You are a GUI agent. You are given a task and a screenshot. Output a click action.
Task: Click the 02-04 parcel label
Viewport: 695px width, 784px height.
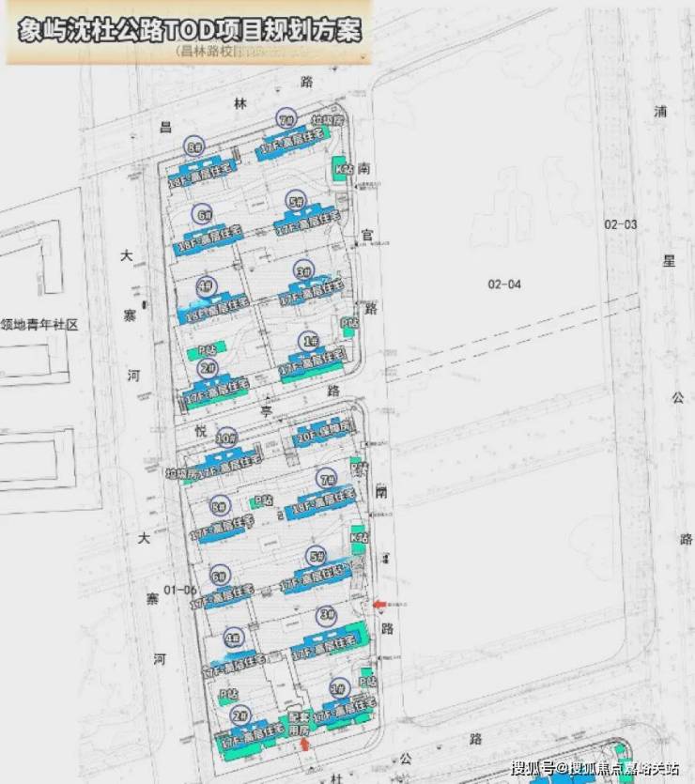click(504, 284)
